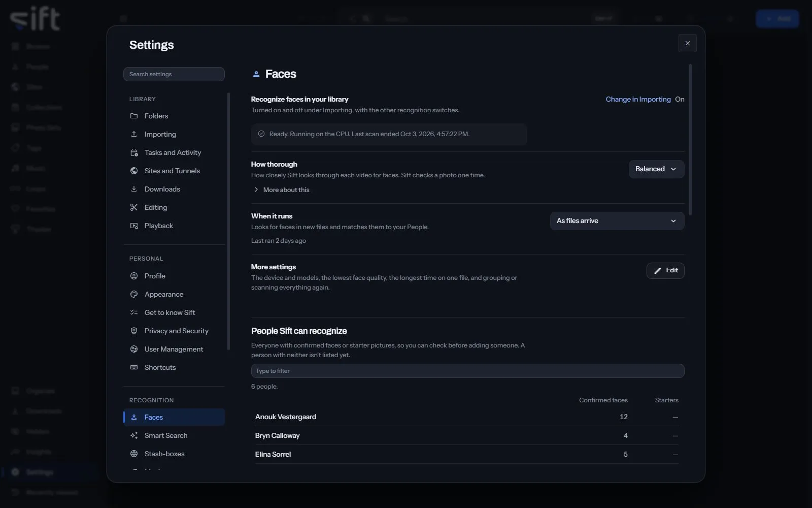Select the Bryn Calloway row
The width and height of the screenshot is (812, 508).
[x=466, y=436]
